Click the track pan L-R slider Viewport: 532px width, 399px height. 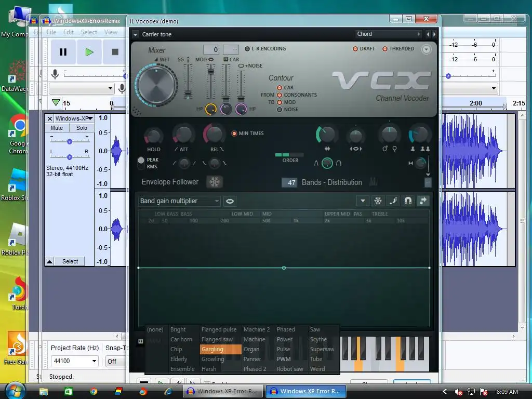[x=70, y=157]
